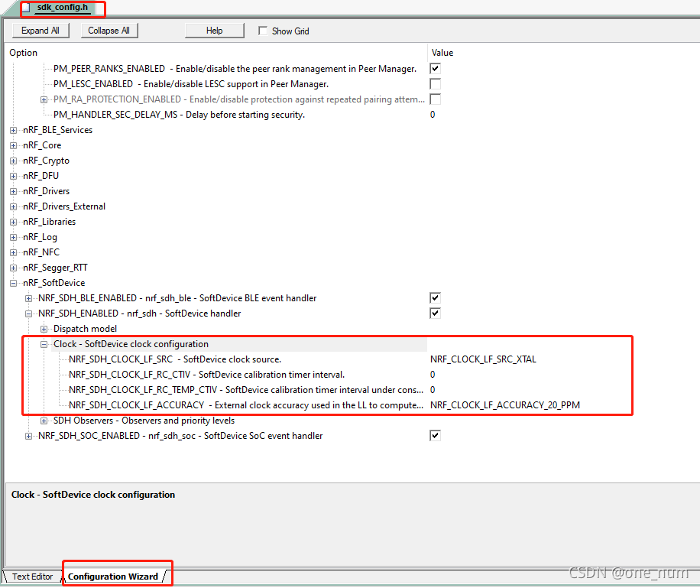Viewport: 700px width, 588px height.
Task: Edit the NRF_SDH_CLOCK_LF_RC_TEMP_CTIV value
Action: 433,390
